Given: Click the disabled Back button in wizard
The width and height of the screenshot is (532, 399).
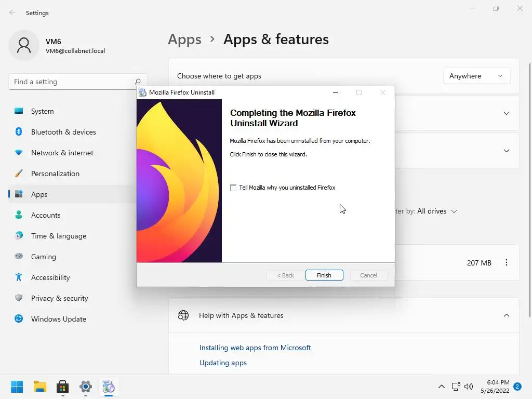Looking at the screenshot, I should tap(285, 275).
